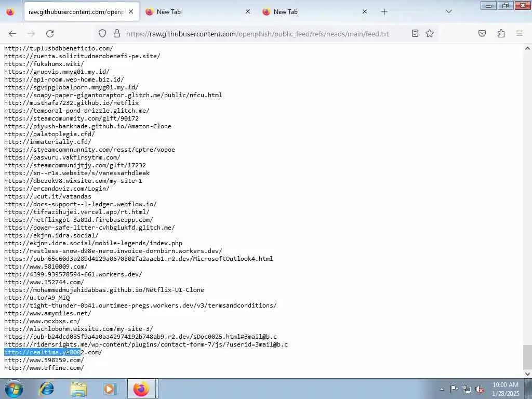
Task: Click the text https://fukshumx.wiki/
Action: pos(44,64)
